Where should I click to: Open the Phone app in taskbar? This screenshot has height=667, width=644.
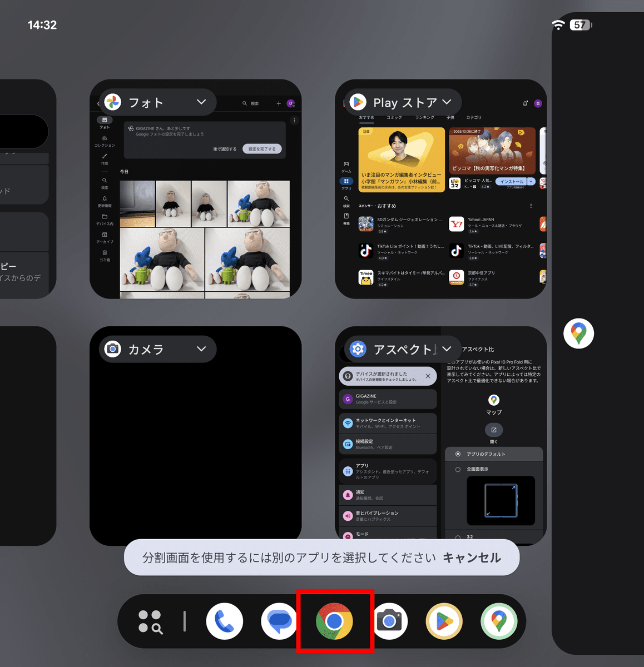225,621
